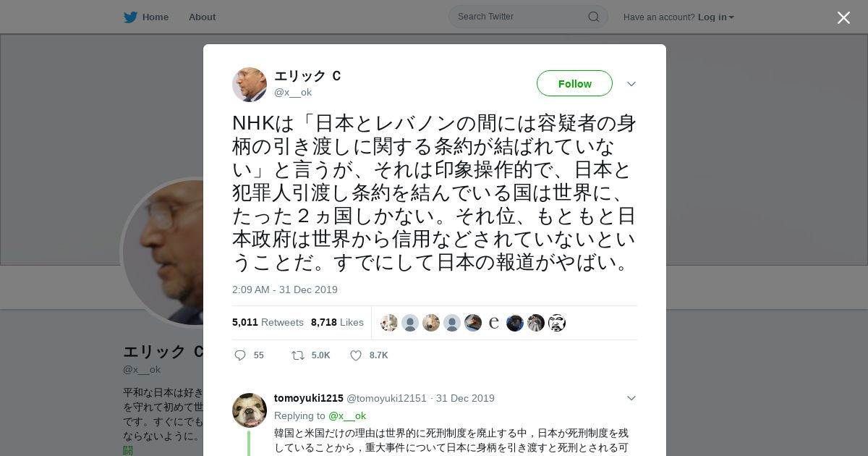The height and width of the screenshot is (456, 868).
Task: View the 8,718 Likes list
Action: 337,322
